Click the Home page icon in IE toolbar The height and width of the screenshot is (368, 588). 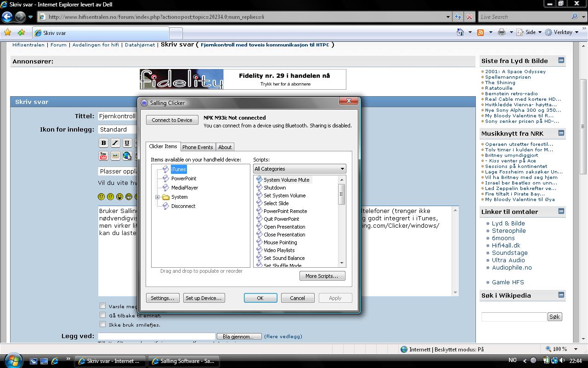pos(460,32)
